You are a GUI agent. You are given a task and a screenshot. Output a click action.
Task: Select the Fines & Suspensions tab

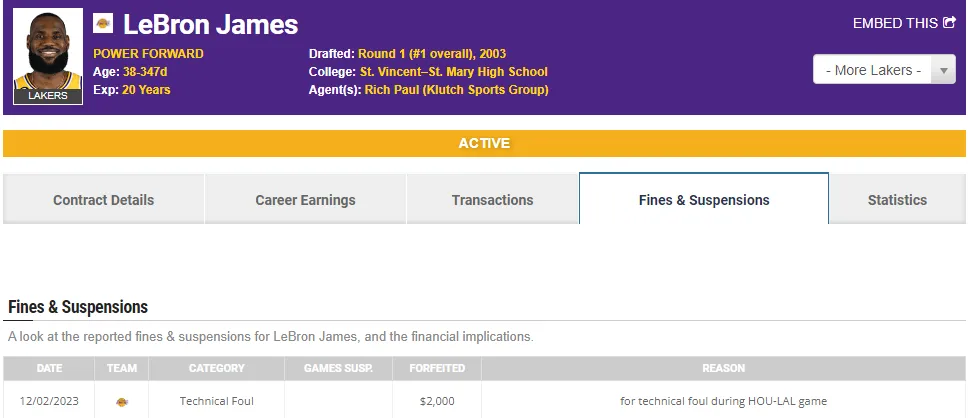point(704,200)
